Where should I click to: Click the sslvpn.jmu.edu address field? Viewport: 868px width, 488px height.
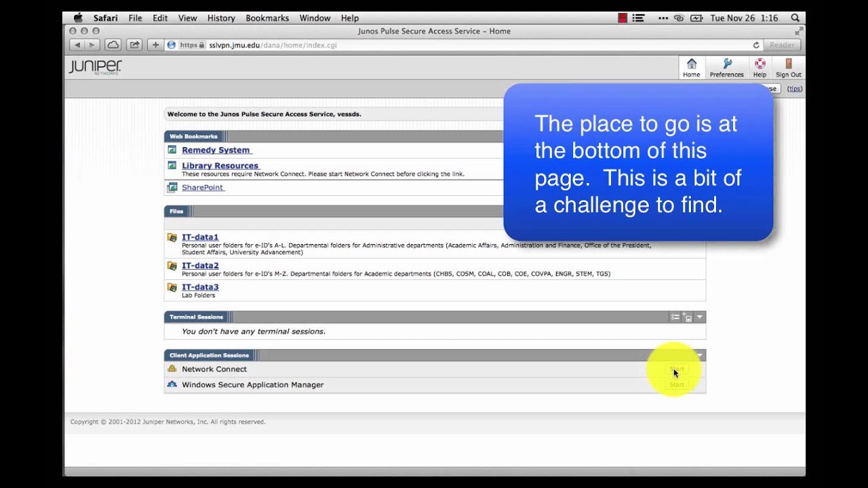click(463, 45)
